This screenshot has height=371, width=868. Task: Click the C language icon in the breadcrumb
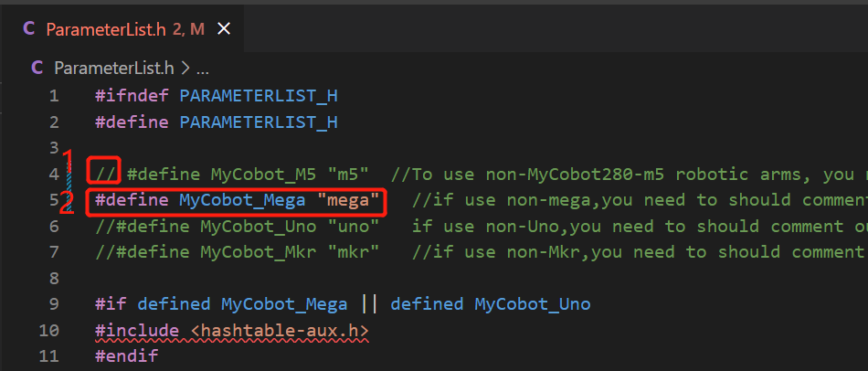pyautogui.click(x=37, y=68)
